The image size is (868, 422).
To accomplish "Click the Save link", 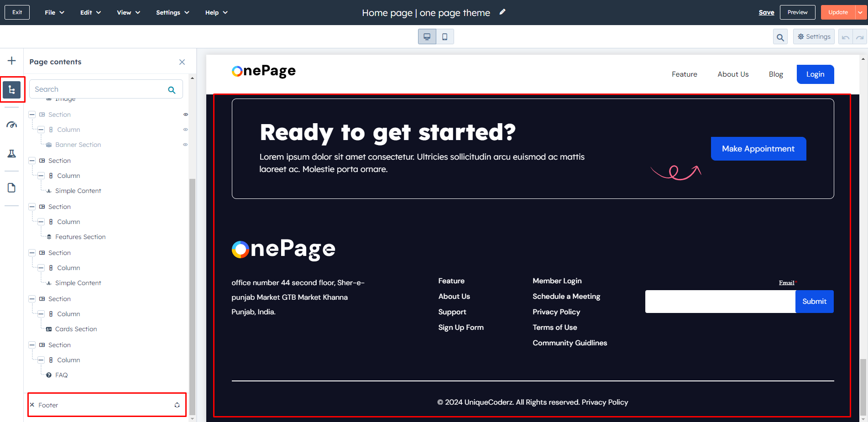I will click(x=766, y=12).
